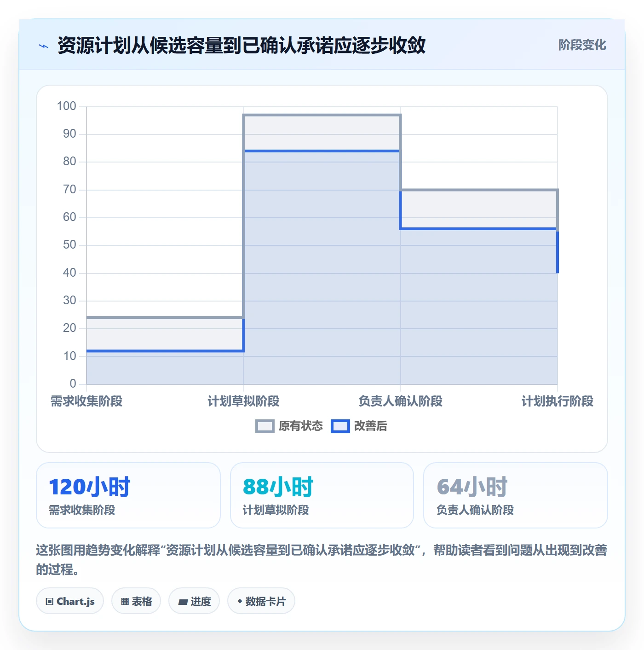
Task: Click the diamond icon in the 数据卡片 chip
Action: click(240, 601)
